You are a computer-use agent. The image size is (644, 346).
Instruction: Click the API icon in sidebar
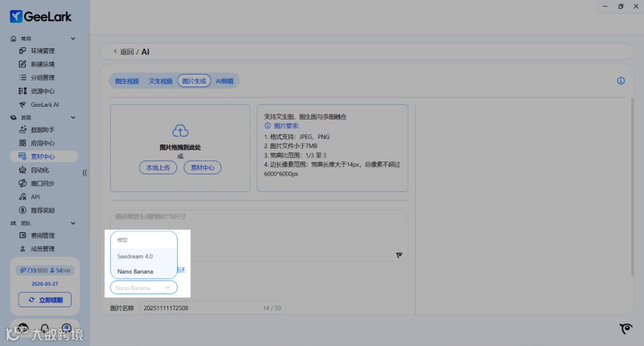point(23,197)
